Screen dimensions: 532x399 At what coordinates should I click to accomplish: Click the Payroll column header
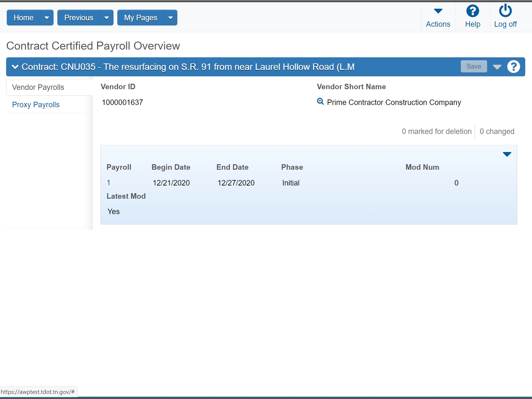(119, 167)
